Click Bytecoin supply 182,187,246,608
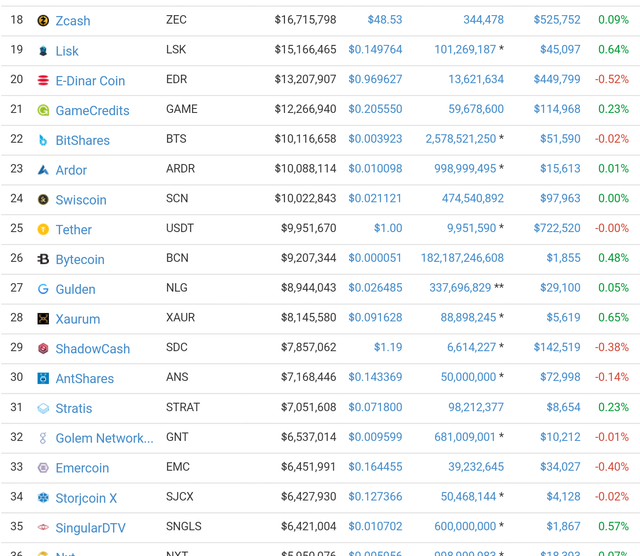This screenshot has height=556, width=640. 462,258
